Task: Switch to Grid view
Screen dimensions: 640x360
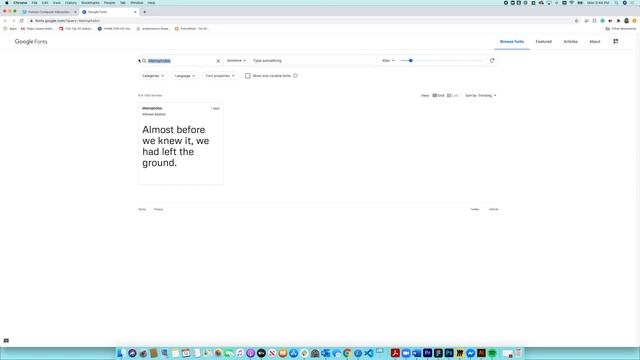Action: (x=438, y=96)
